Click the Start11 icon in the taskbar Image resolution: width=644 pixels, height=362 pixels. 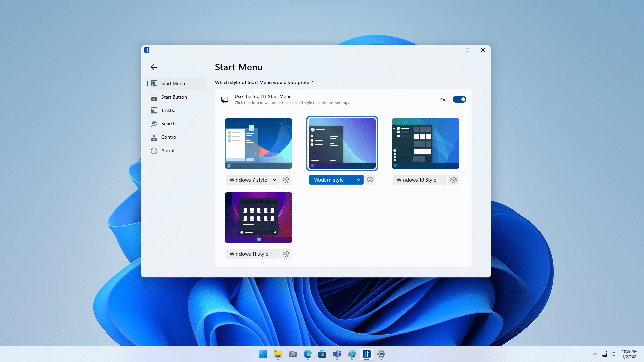pyautogui.click(x=367, y=354)
